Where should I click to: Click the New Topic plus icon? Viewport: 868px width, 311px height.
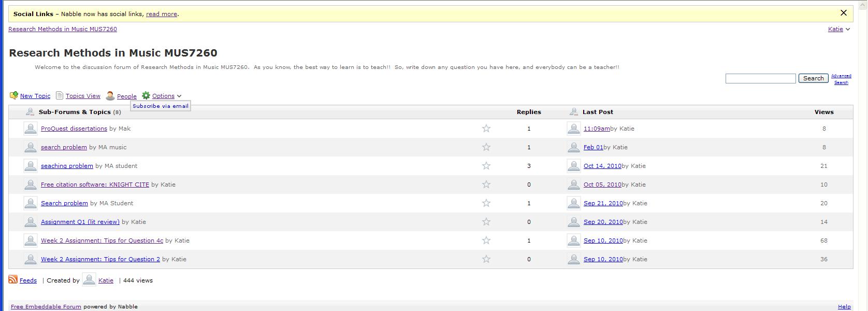coord(13,95)
